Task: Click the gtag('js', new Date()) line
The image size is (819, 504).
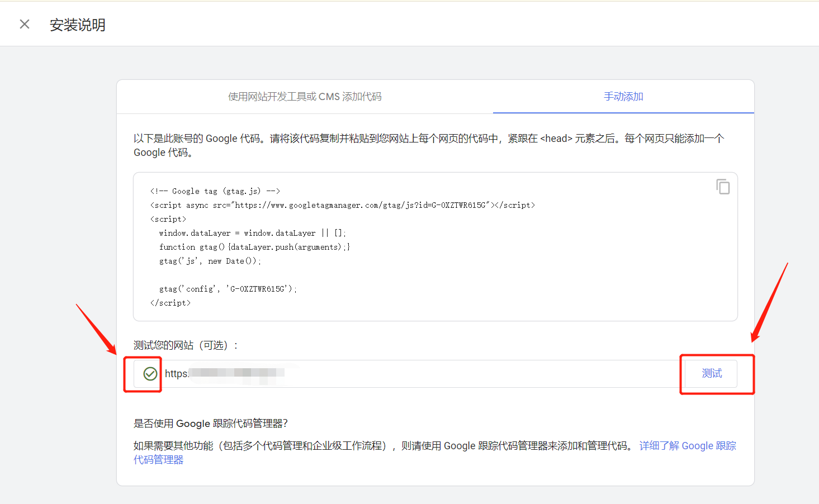Action: click(x=210, y=261)
